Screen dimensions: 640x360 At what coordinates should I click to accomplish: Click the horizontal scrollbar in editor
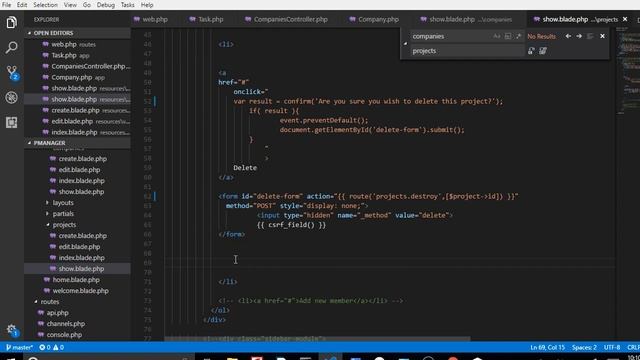tap(317, 339)
